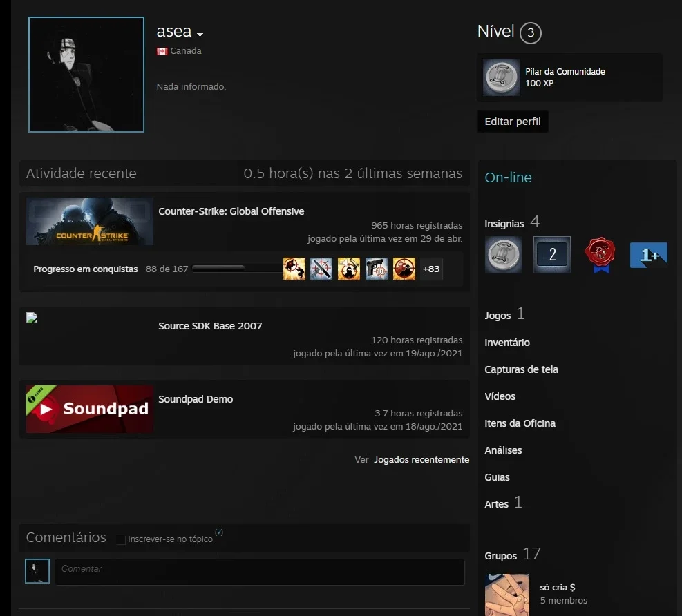Screen dimensions: 682x616
Task: Open the Soundpad Demo banner
Action: [x=90, y=409]
